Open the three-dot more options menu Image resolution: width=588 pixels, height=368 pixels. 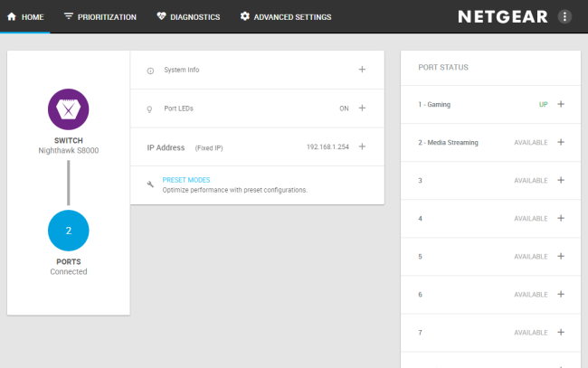(x=564, y=17)
